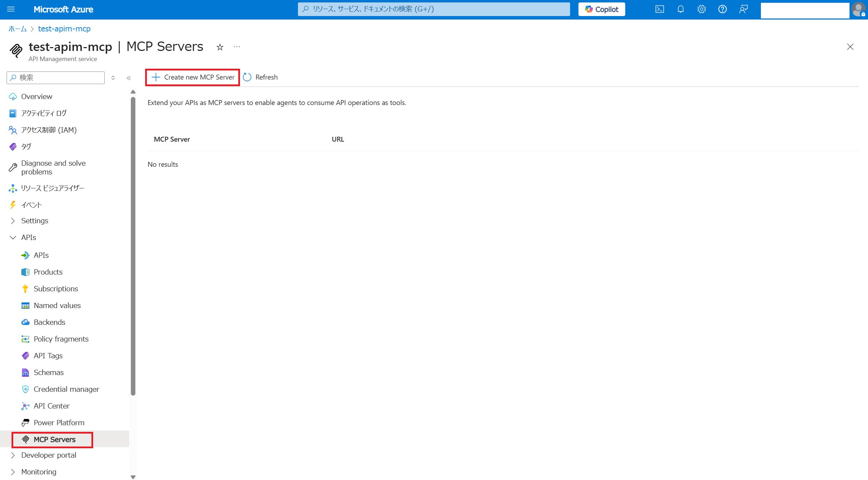Launch Copilot from the header
868x480 pixels.
601,9
